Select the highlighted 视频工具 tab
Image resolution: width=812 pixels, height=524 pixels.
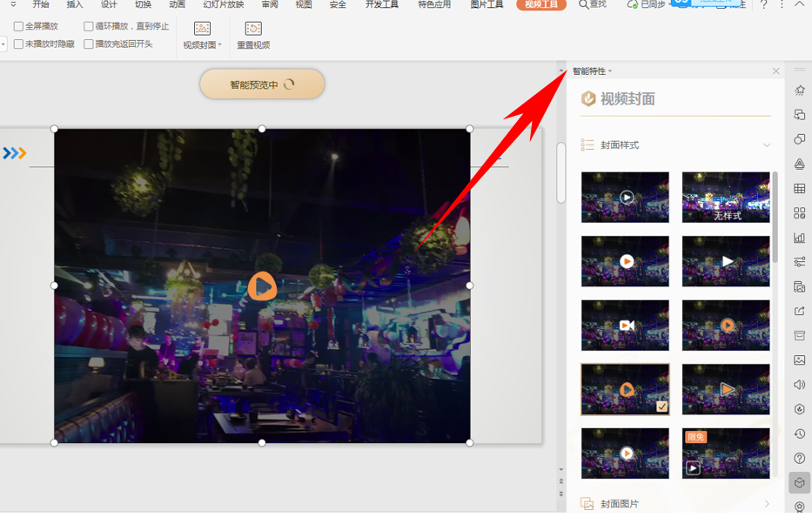541,4
